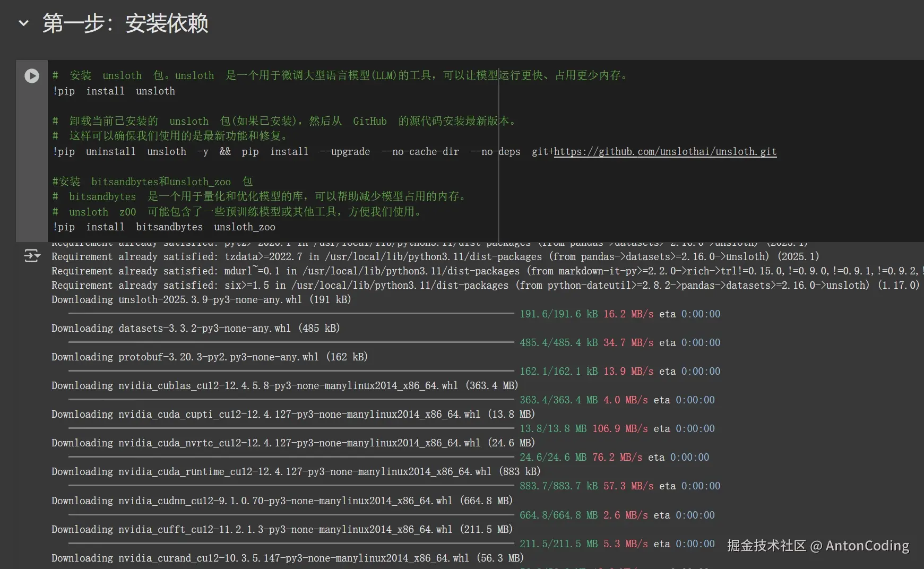Click the "Downloading nvidia_cuda_runtime_cu12" output line

click(296, 472)
